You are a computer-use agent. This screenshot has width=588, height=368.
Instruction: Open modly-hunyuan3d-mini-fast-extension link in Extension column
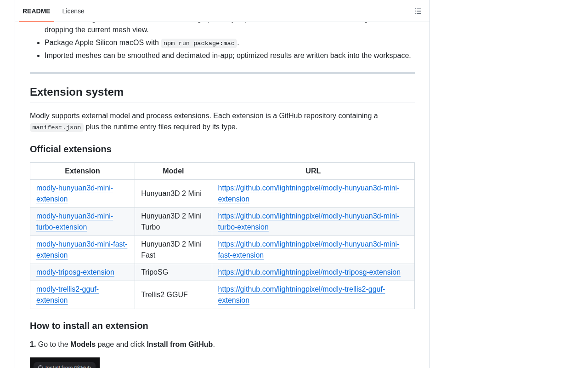click(82, 250)
